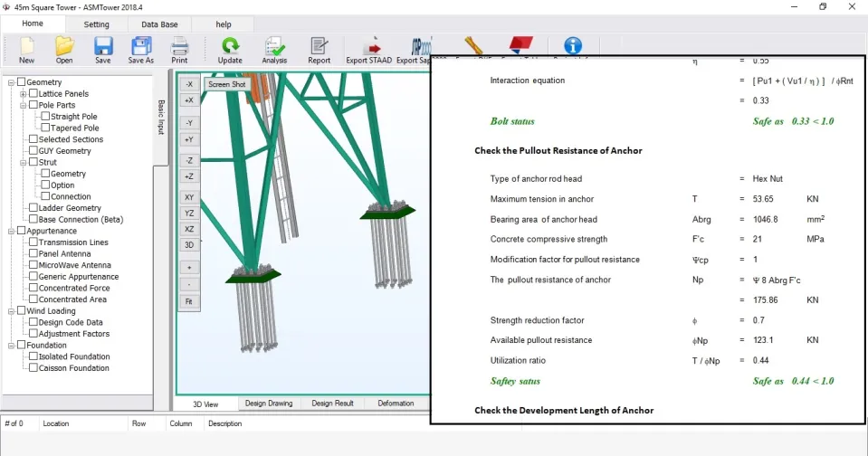This screenshot has width=868, height=456.
Task: Click the Export STAAD icon
Action: coord(370,46)
